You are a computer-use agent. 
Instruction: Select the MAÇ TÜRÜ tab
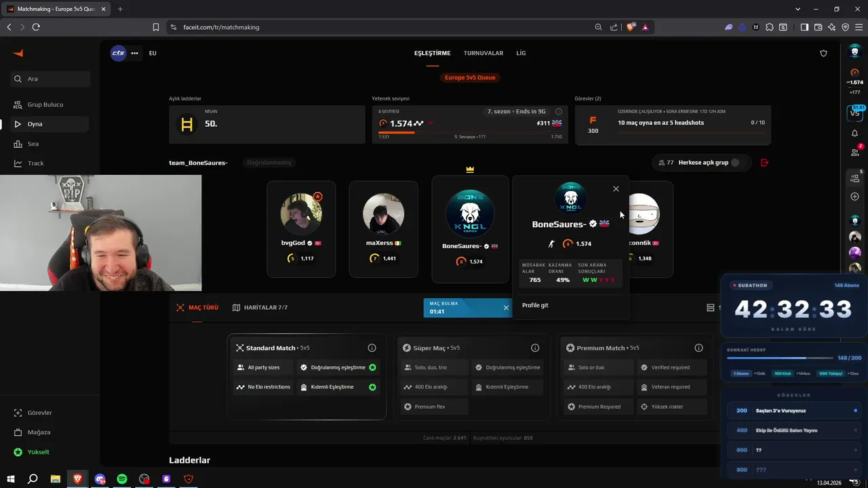click(x=197, y=308)
